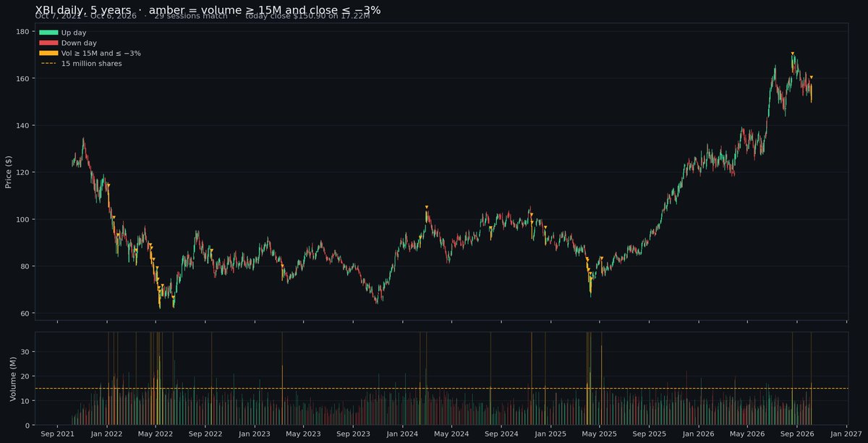Screen dimensions: 868x443
Task: Click the 'Sep 2022' date axis label
Action: point(205,435)
